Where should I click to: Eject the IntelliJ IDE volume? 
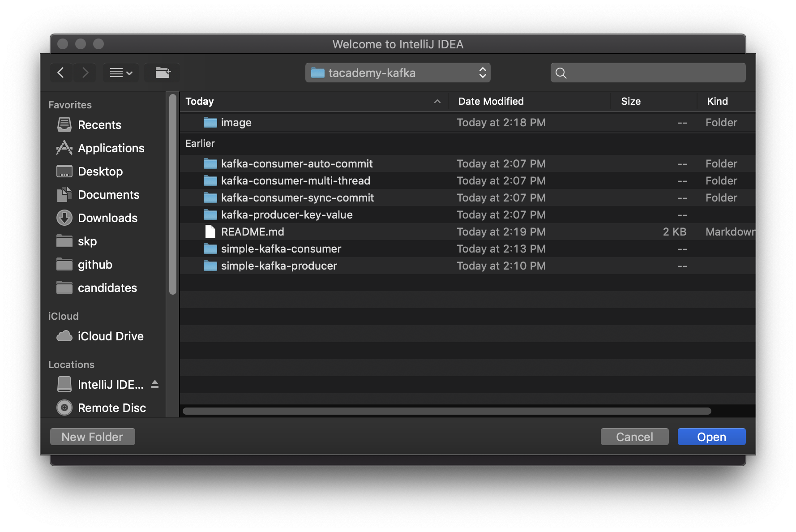click(155, 384)
